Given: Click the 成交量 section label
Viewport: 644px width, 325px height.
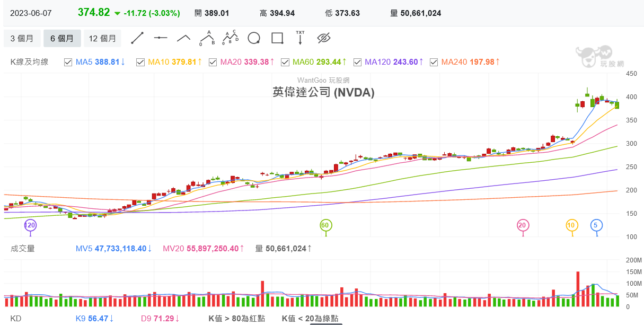Looking at the screenshot, I should (x=23, y=248).
